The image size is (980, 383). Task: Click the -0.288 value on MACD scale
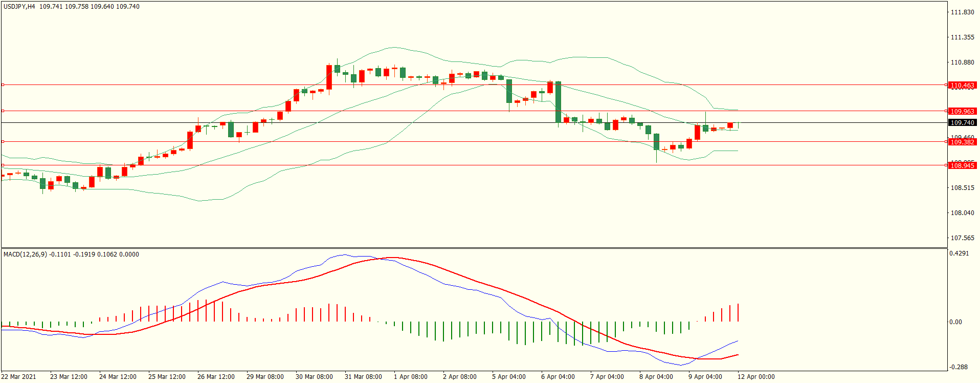click(x=959, y=367)
